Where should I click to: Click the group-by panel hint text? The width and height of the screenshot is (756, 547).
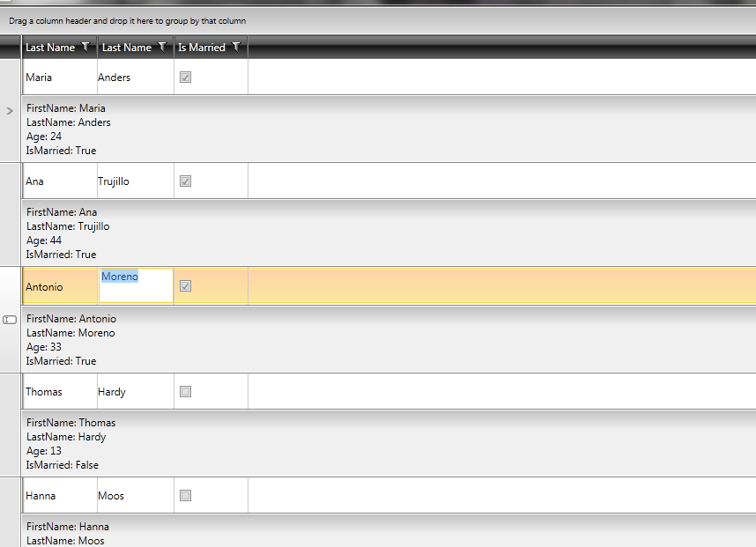point(128,20)
